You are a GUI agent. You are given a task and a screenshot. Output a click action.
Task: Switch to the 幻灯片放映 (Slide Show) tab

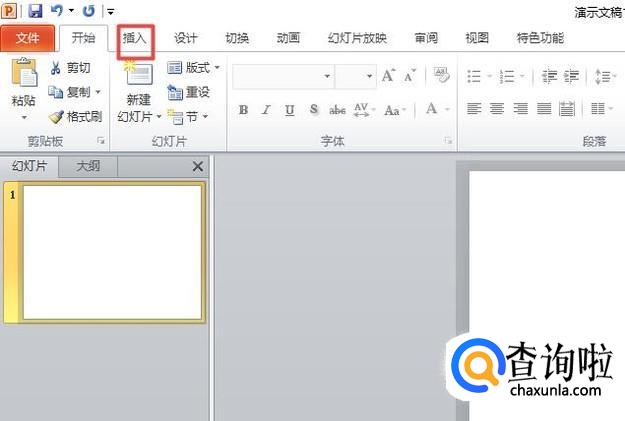point(357,38)
